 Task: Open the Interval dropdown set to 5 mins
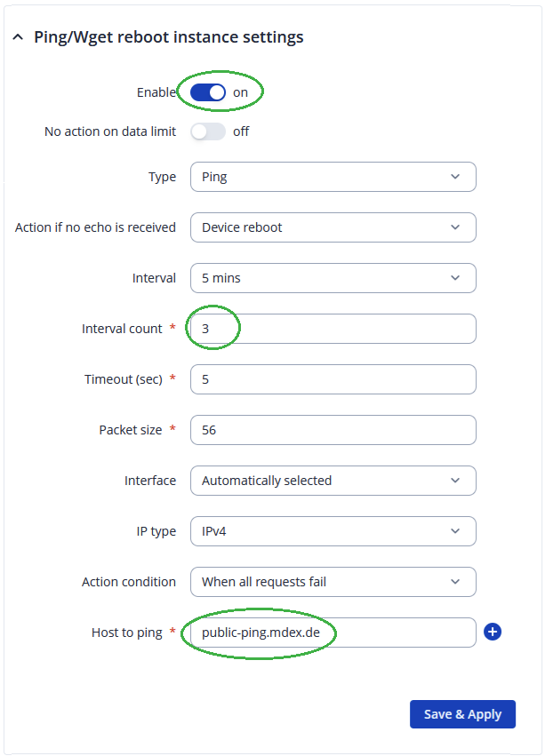(333, 278)
